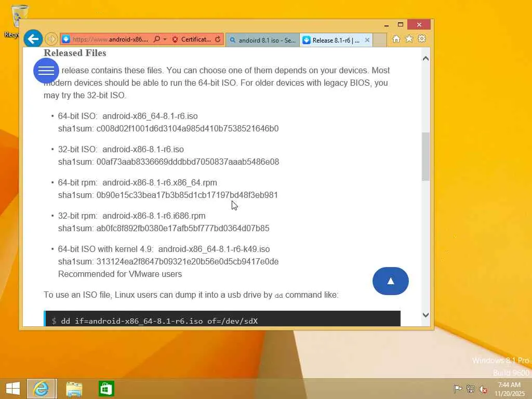The width and height of the screenshot is (532, 399).
Task: Switch to the 'andoird 8.1 iso' search tab
Action: (x=262, y=40)
